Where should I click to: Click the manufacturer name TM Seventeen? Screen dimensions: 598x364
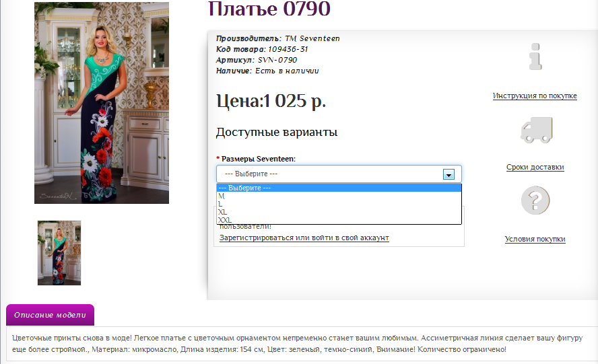tap(312, 38)
